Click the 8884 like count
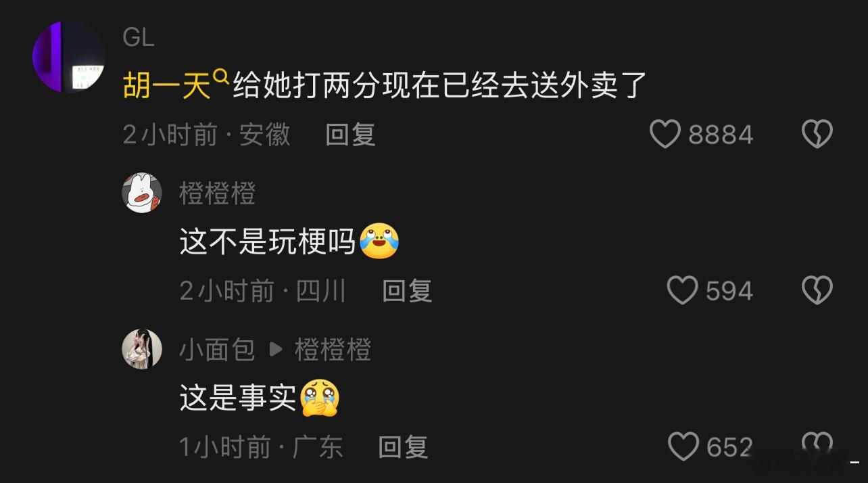868x483 pixels. (x=721, y=135)
